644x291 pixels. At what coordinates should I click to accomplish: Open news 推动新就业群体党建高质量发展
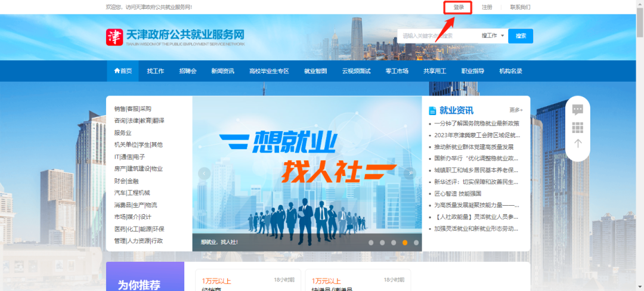[474, 147]
